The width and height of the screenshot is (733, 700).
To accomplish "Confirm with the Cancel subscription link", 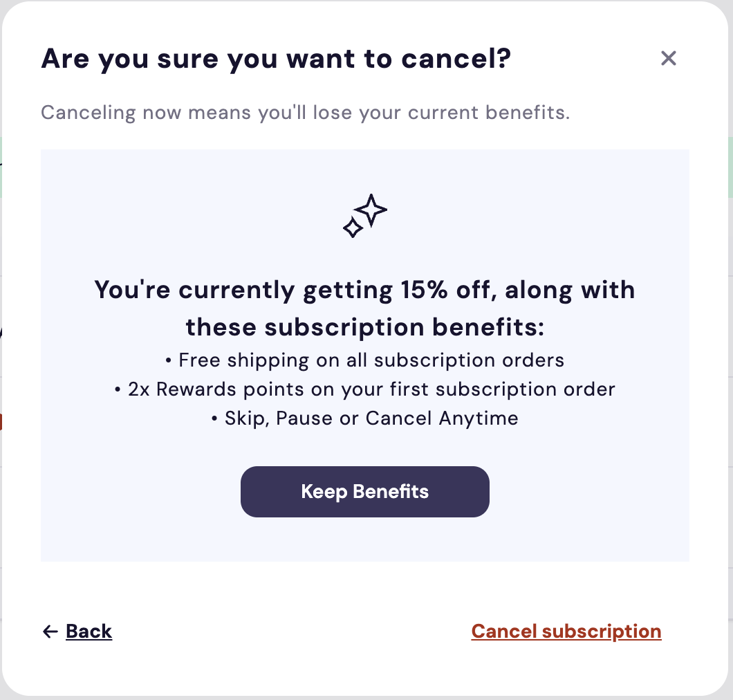I will click(x=566, y=632).
